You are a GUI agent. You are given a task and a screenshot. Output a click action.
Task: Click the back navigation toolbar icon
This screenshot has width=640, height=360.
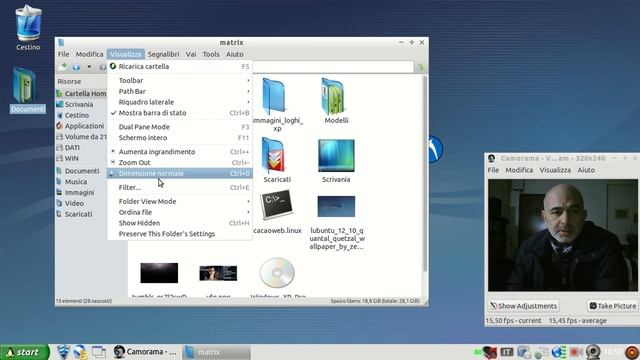pyautogui.click(x=76, y=67)
